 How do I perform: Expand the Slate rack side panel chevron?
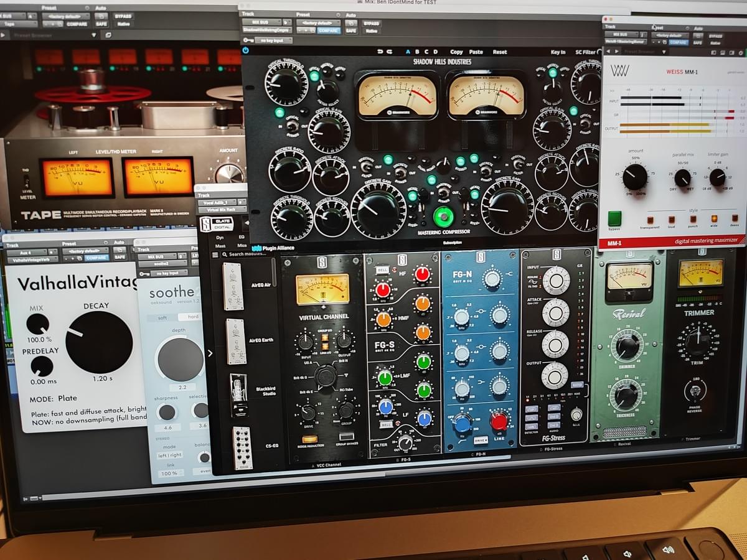[210, 353]
